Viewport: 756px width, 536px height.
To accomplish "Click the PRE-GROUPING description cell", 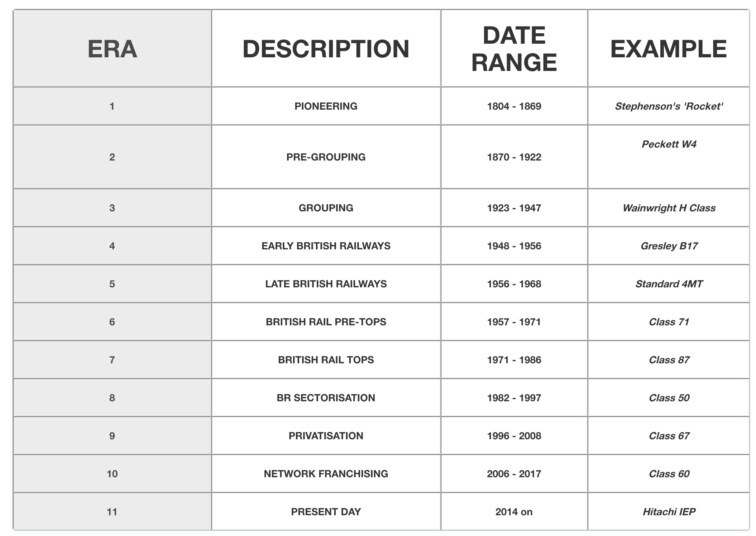I will [x=326, y=157].
